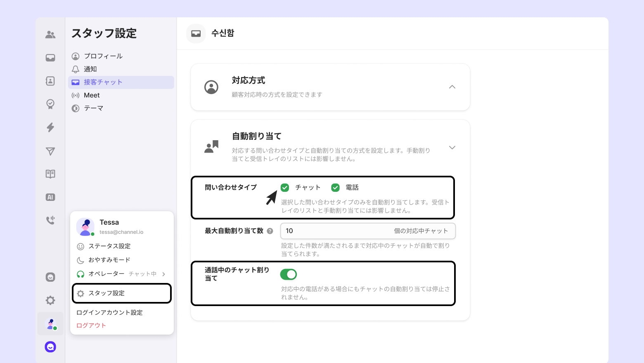Open ログインアカウント設定
The width and height of the screenshot is (644, 363).
[x=109, y=313]
